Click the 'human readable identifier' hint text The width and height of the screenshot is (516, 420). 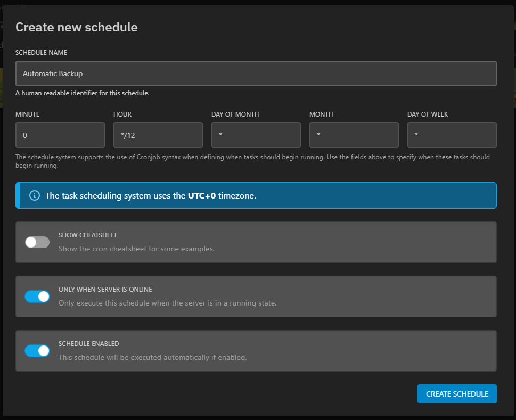82,93
